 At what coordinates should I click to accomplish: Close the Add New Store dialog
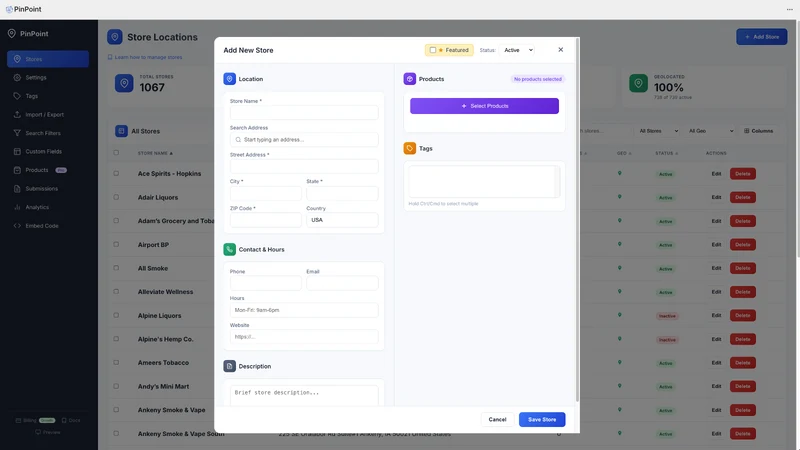(x=561, y=50)
